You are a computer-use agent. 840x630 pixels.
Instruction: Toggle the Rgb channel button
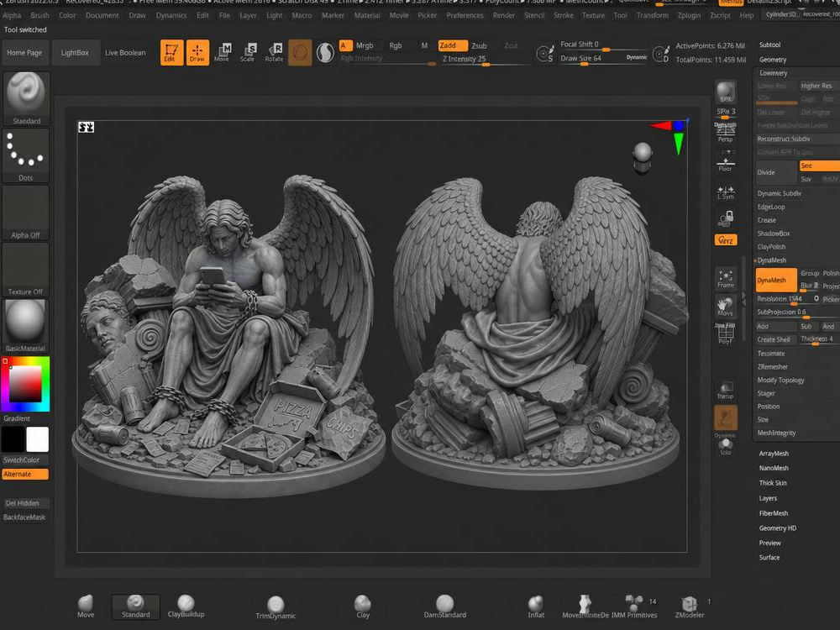[x=396, y=45]
